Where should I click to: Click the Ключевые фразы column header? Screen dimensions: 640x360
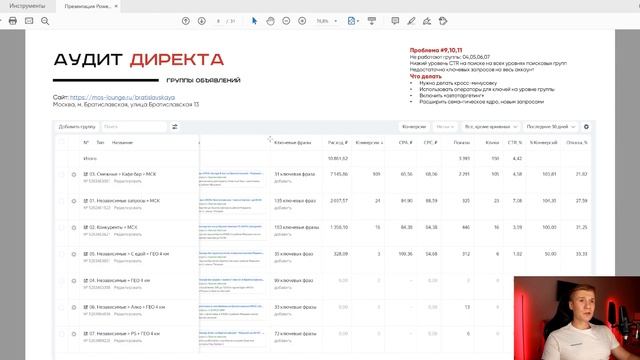(x=293, y=142)
